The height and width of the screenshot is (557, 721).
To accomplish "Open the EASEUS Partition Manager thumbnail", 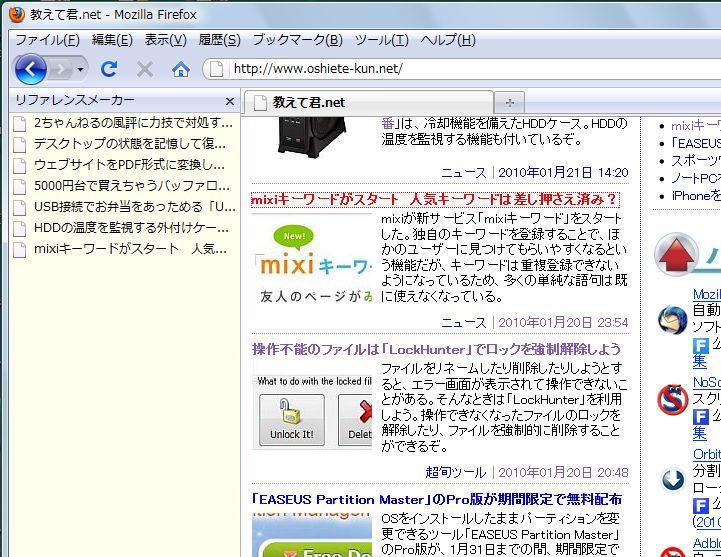I will click(x=312, y=534).
